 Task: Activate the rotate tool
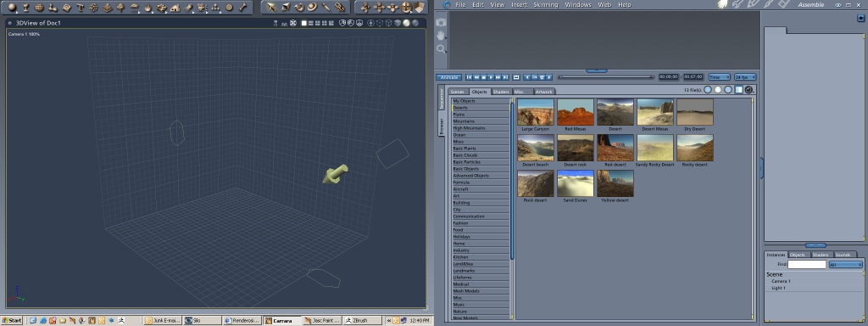pos(299,7)
